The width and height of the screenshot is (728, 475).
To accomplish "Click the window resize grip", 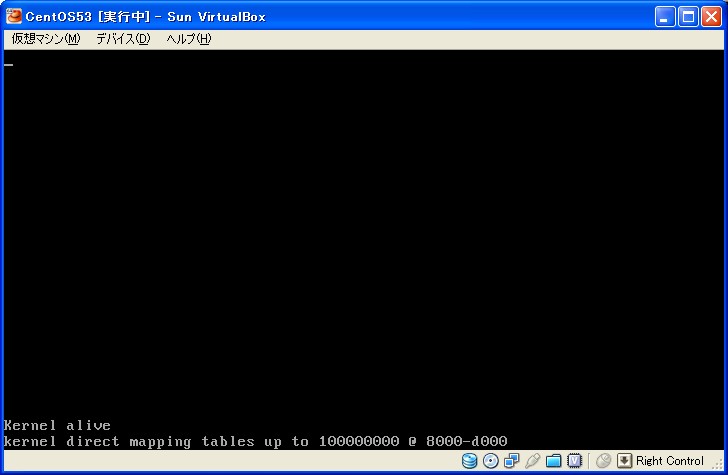I will 719,464.
